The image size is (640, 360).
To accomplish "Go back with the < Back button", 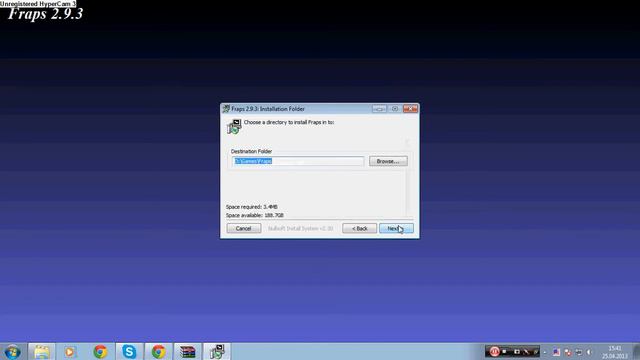I will tap(359, 228).
